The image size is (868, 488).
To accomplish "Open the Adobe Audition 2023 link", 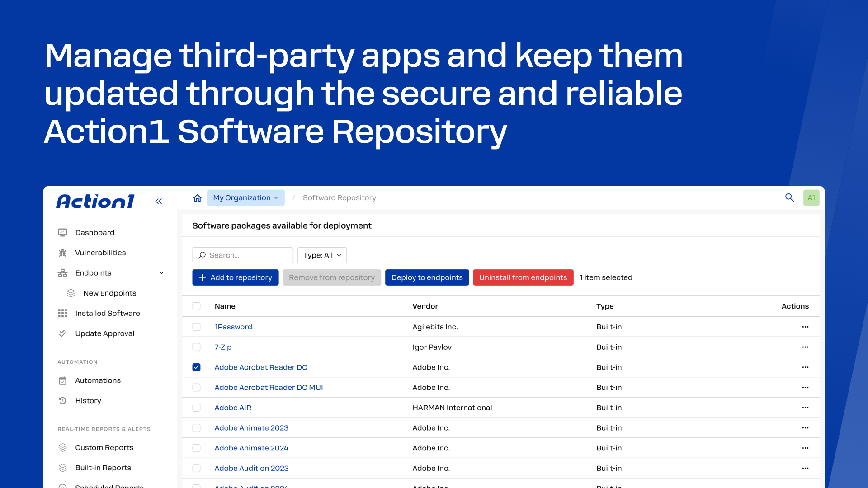I will (251, 468).
